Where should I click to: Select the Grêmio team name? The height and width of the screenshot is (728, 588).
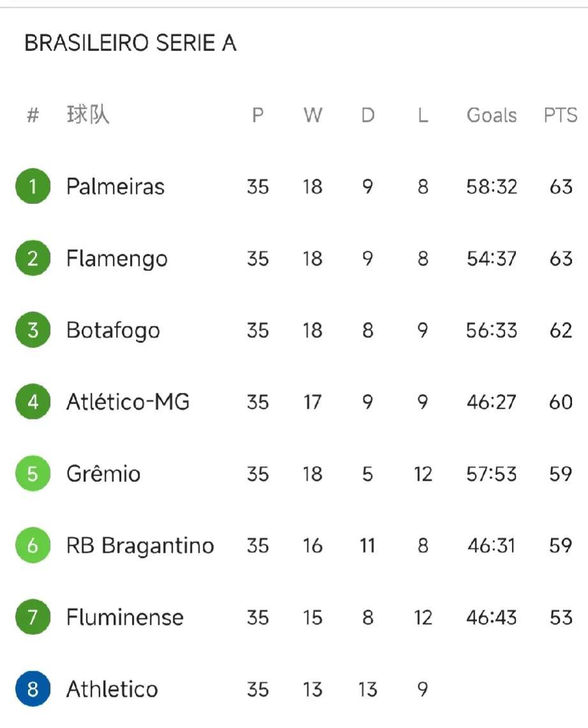click(x=103, y=474)
